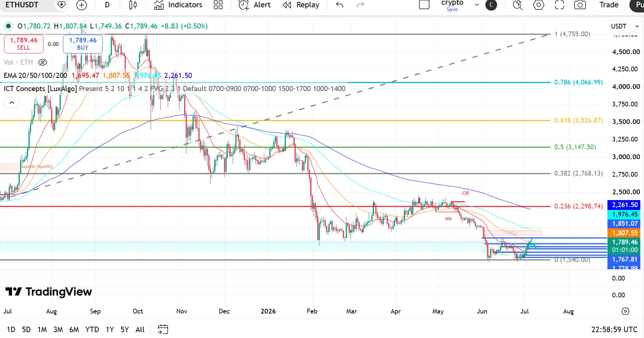This screenshot has width=644, height=338.
Task: Click the Buyside liquidity label
Action: click(x=37, y=166)
